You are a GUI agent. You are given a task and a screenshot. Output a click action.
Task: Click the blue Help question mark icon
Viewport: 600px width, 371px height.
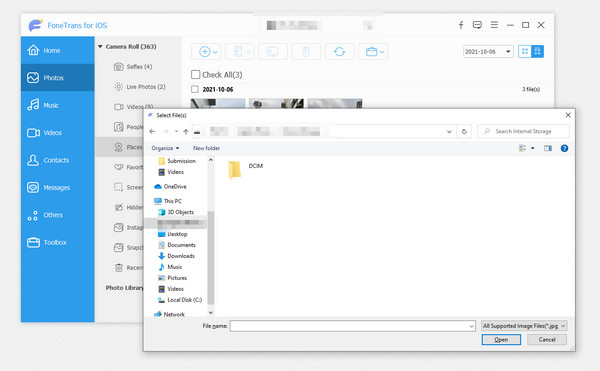click(x=564, y=148)
